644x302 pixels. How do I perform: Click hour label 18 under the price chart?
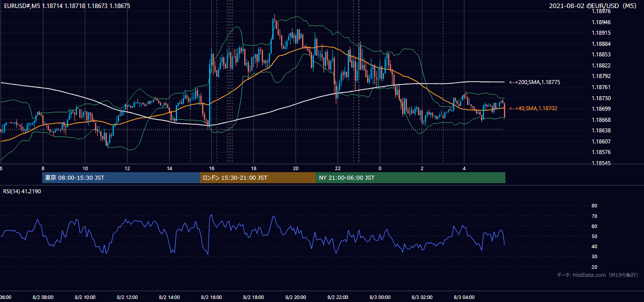pos(253,168)
